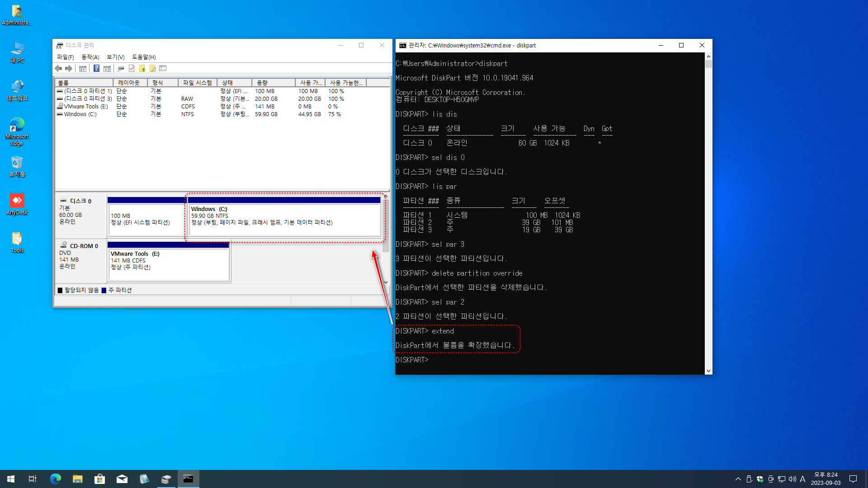This screenshot has height=488, width=868.
Task: Click the yellow folder with green arrow icon
Action: click(142, 69)
